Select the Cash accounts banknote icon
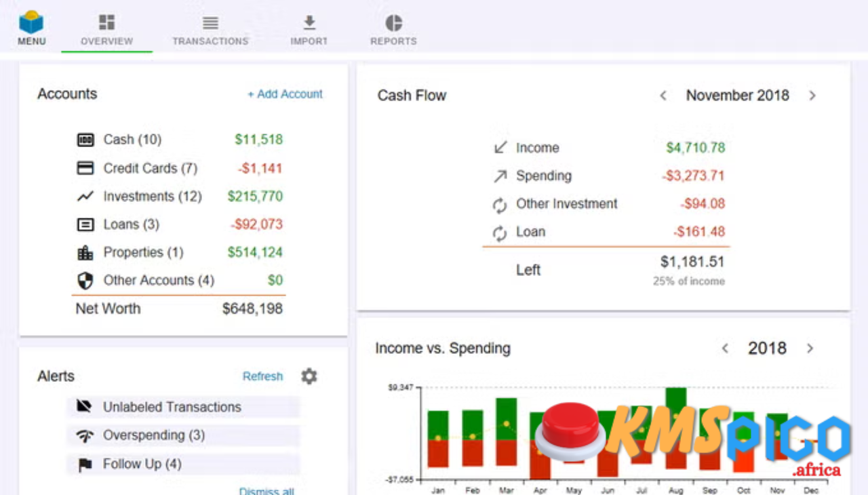Screen dimensions: 868x495 coord(85,140)
